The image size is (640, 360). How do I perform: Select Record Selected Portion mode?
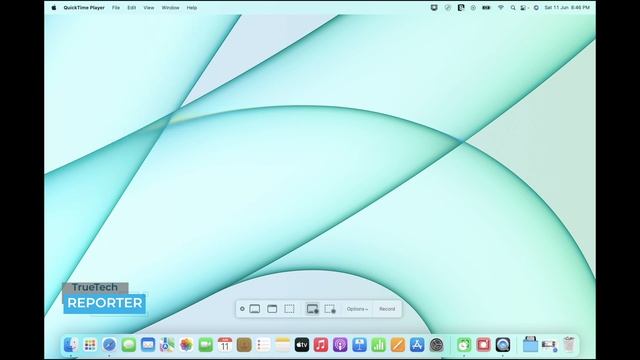pyautogui.click(x=330, y=309)
